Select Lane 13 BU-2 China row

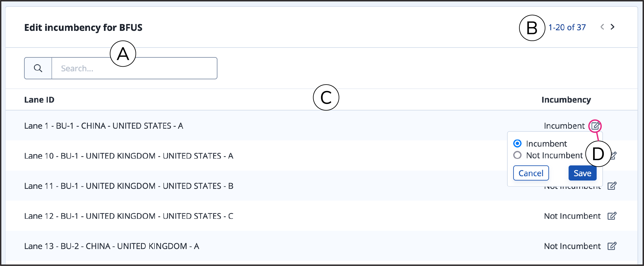321,246
